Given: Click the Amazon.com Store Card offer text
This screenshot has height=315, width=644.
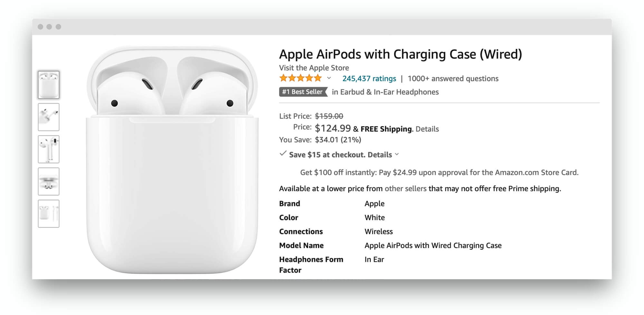Looking at the screenshot, I should coord(439,172).
